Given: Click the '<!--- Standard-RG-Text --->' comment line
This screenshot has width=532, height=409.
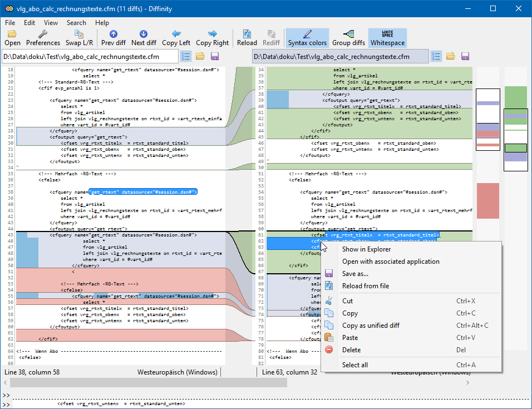Looking at the screenshot, I should coord(76,82).
